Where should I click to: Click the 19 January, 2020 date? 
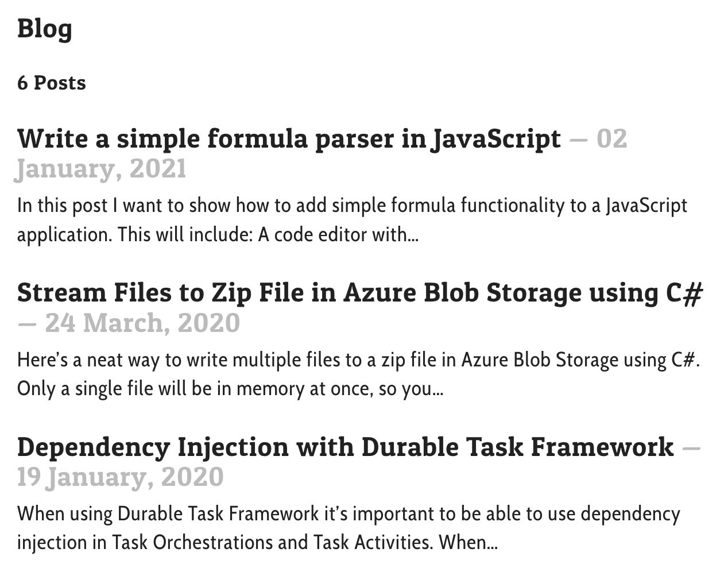121,477
